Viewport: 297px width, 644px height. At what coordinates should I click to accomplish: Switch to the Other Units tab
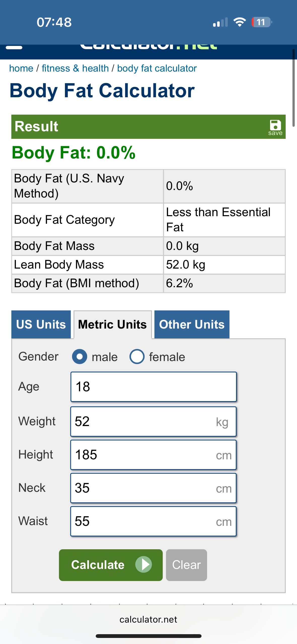click(x=192, y=325)
